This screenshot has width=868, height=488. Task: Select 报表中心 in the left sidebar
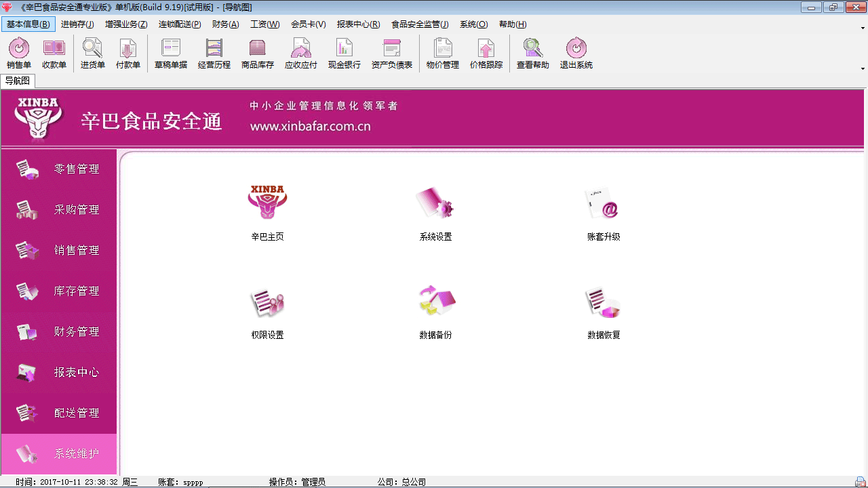pyautogui.click(x=59, y=373)
